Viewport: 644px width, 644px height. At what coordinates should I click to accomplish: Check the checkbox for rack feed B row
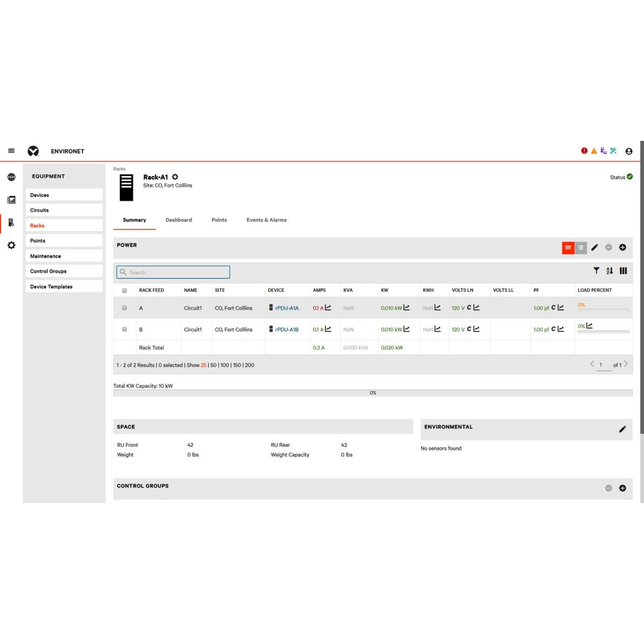124,329
